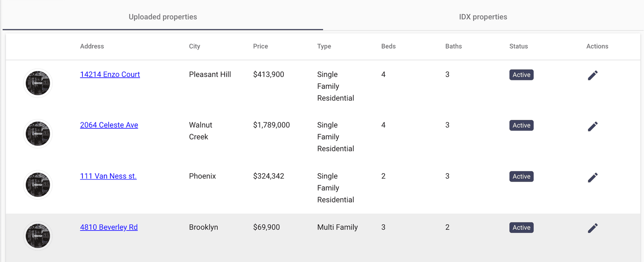The image size is (644, 262).
Task: Open the 14214 Enzo Court link
Action: 110,74
